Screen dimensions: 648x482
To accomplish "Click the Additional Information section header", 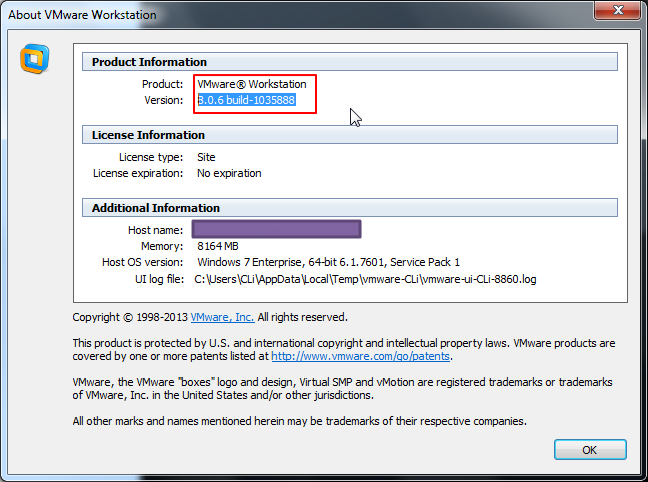I will 350,208.
